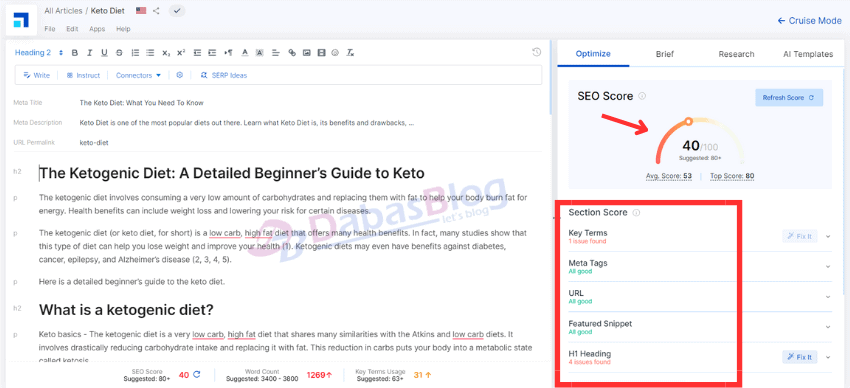Decrease paragraph indent

[x=197, y=53]
